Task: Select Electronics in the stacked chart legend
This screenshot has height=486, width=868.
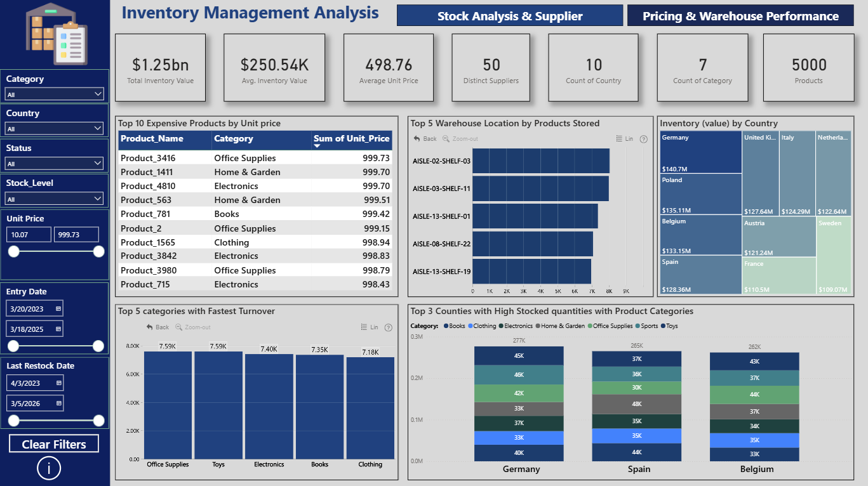Action: 517,326
